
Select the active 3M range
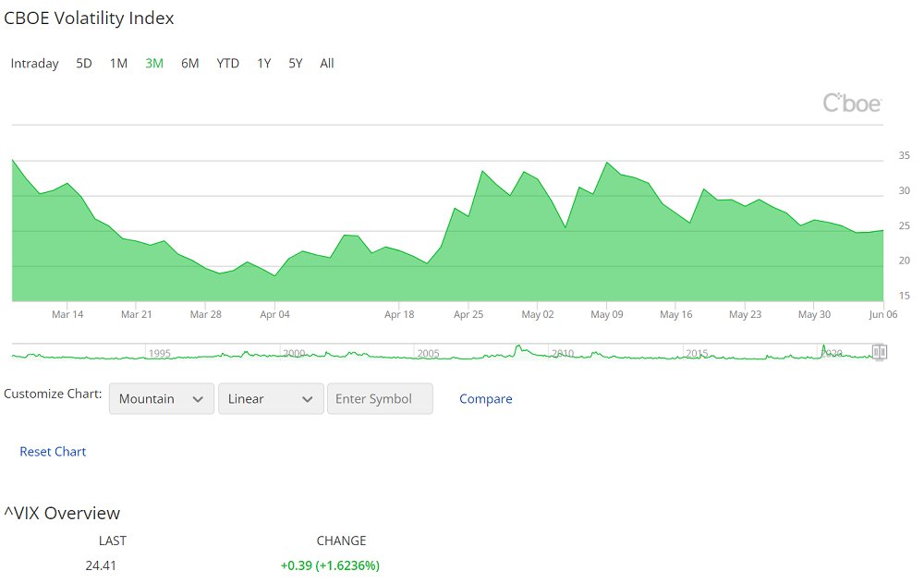(154, 63)
